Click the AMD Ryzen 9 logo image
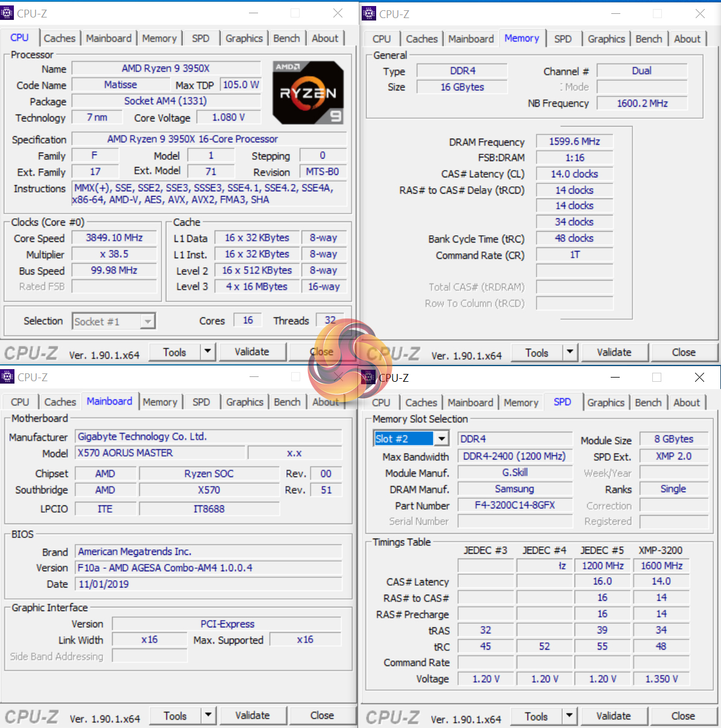 [x=308, y=92]
